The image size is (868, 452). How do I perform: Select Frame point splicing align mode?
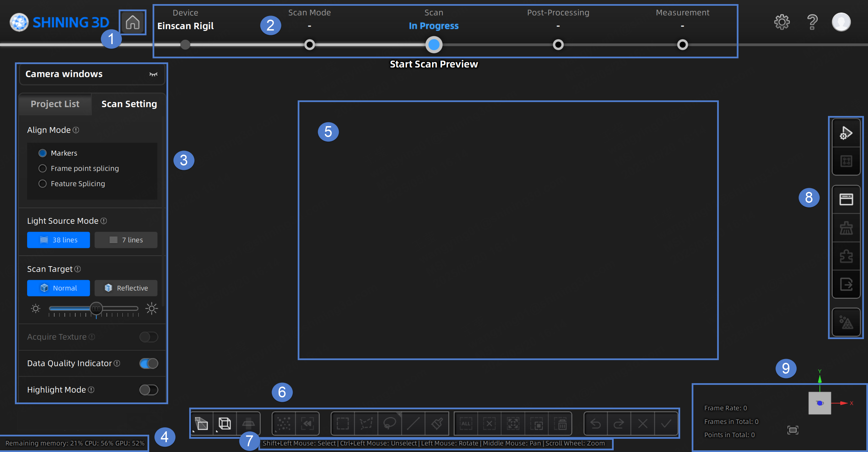coord(42,169)
